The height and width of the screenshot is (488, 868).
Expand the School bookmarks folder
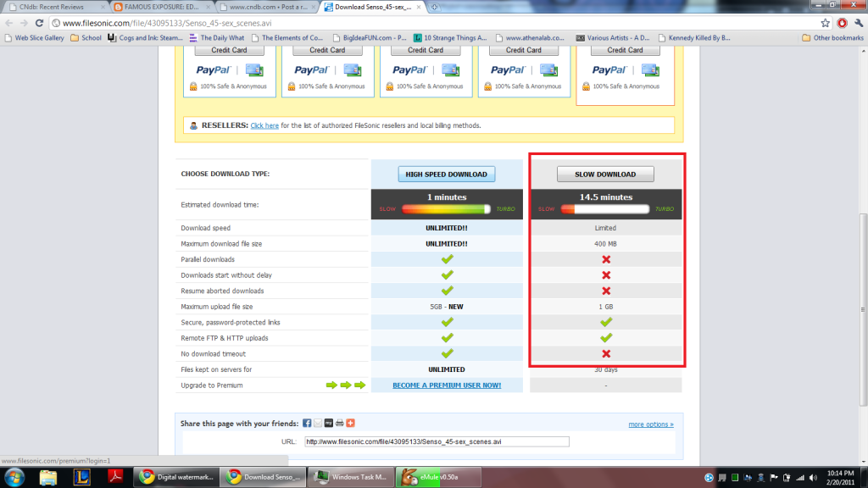86,38
